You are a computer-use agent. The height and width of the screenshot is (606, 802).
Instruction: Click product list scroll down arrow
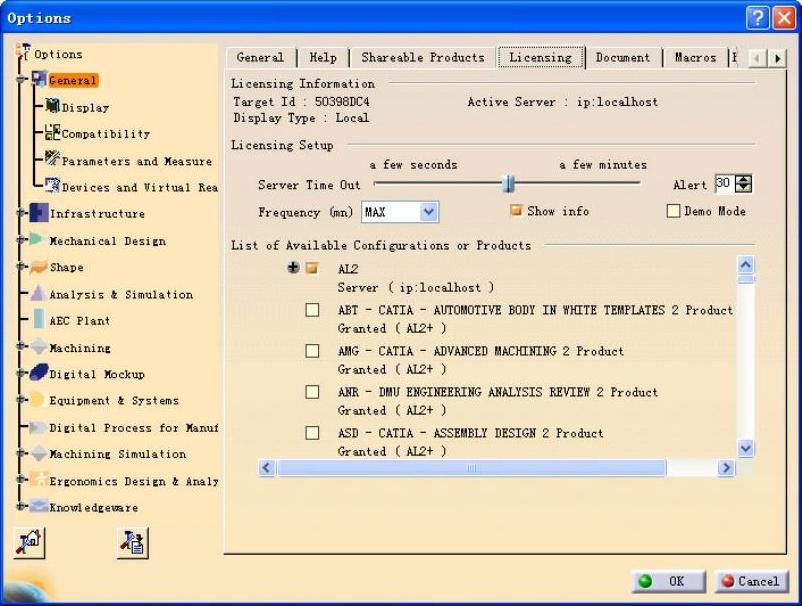pyautogui.click(x=746, y=448)
